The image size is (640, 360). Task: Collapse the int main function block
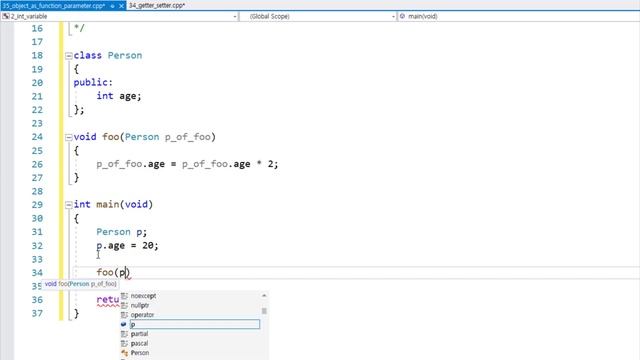coord(69,205)
